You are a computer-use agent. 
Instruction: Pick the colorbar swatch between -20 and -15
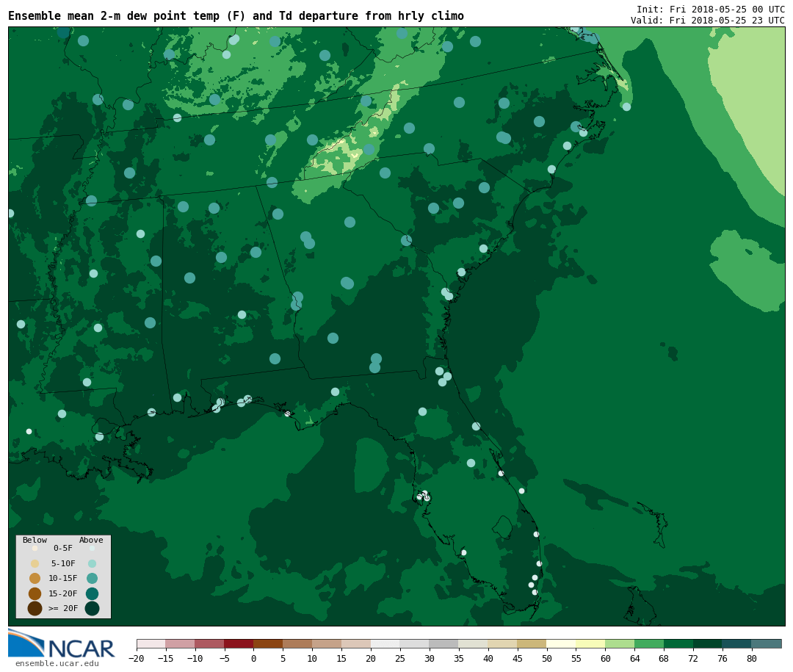pos(151,643)
